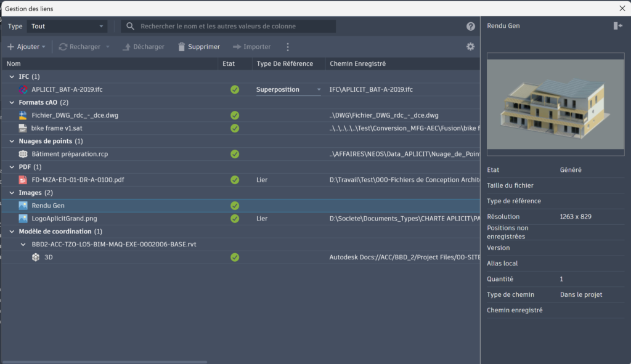Click Lier type in the PDF row
Image resolution: width=631 pixels, height=364 pixels.
pos(262,180)
